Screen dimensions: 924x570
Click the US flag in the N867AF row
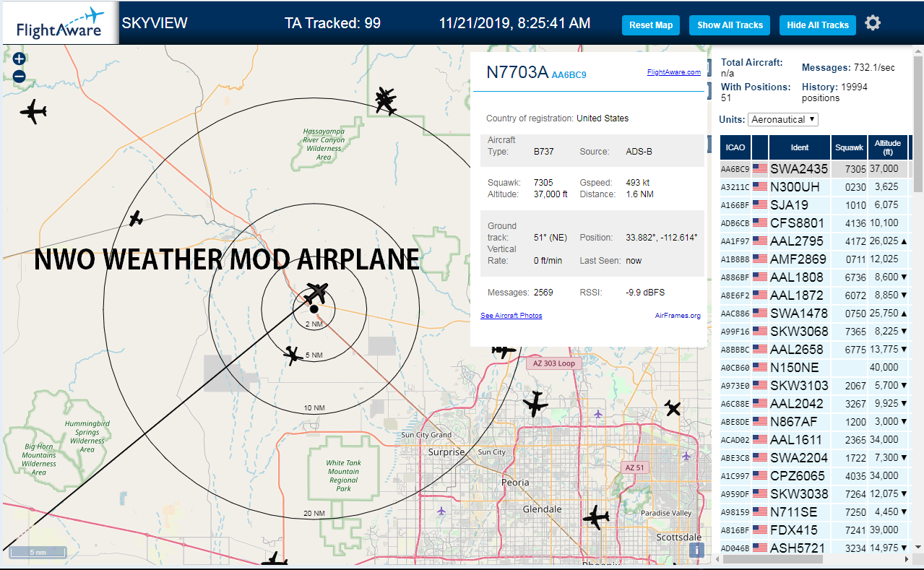tap(760, 422)
